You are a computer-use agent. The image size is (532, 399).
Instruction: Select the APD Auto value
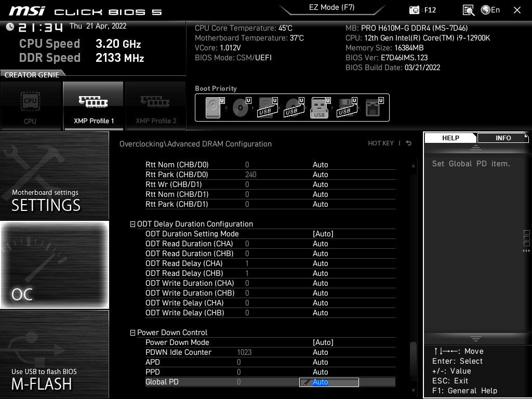click(x=320, y=362)
